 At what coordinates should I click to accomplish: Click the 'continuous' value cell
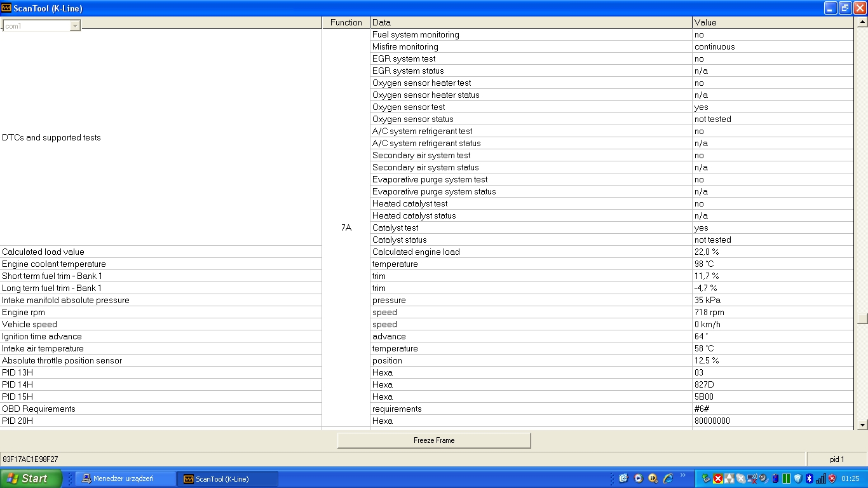tap(773, 46)
